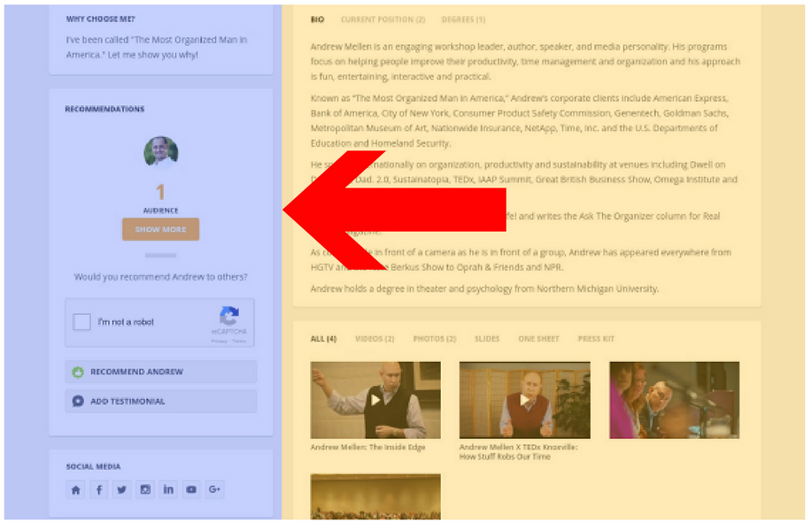Open the LinkedIn icon
This screenshot has height=523, width=812.
click(x=168, y=488)
